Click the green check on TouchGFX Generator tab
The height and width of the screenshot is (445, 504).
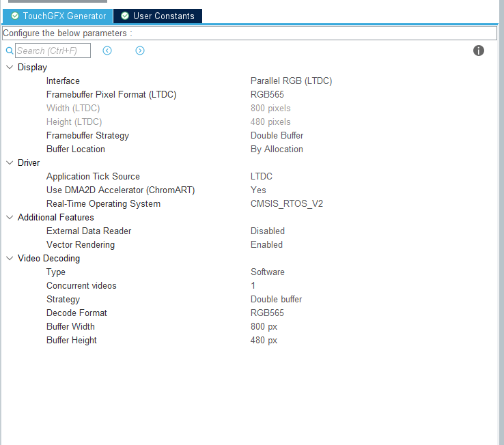pos(15,16)
